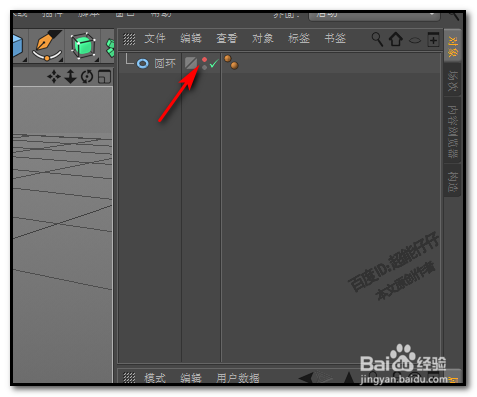The width and height of the screenshot is (477, 397).
Task: Click the Attribute Manager dotted grip handle
Action: (x=129, y=378)
